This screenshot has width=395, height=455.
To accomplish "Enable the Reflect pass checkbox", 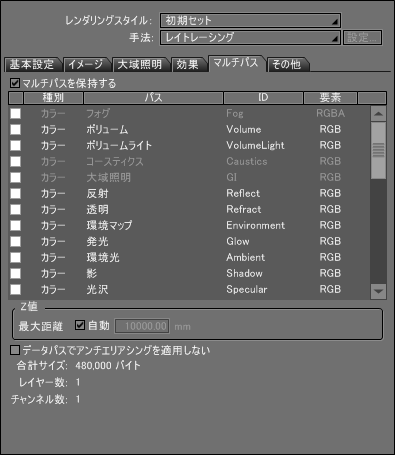I will pos(15,193).
